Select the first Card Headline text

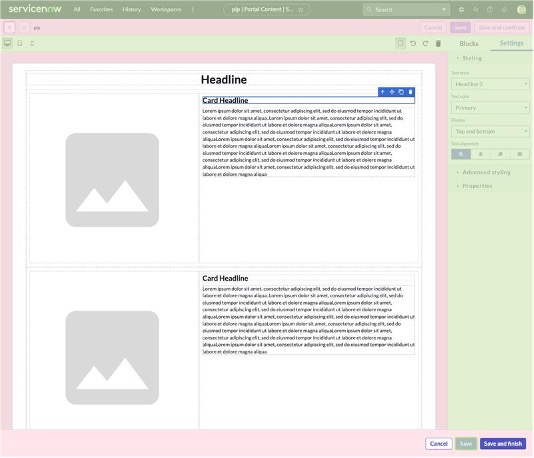pyautogui.click(x=225, y=100)
